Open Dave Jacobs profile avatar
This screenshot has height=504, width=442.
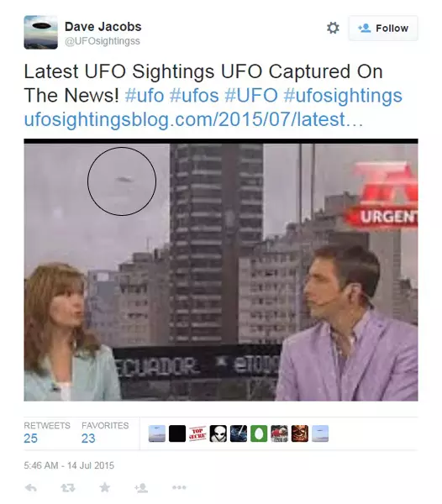(41, 32)
